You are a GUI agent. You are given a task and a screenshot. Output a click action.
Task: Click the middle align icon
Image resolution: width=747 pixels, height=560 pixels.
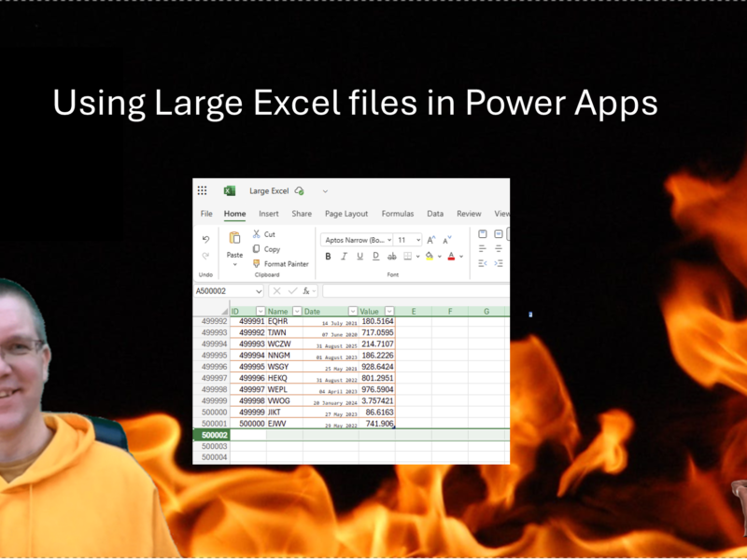tap(499, 234)
